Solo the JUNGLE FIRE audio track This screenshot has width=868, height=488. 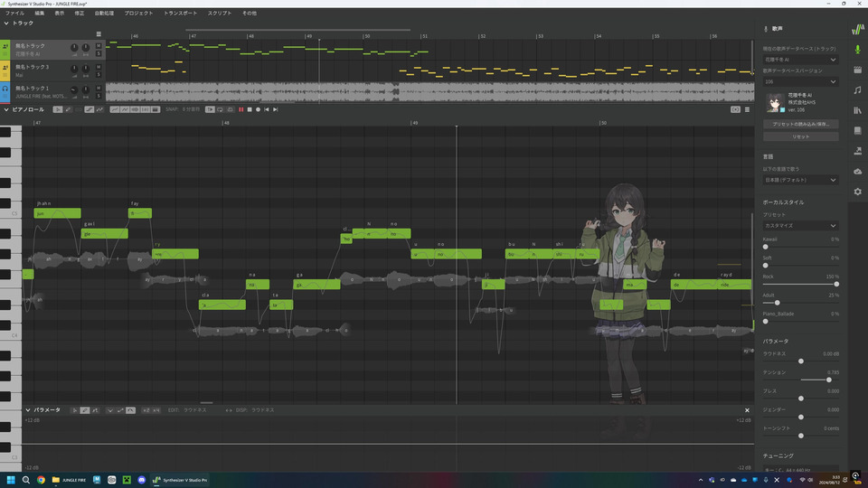[99, 96]
